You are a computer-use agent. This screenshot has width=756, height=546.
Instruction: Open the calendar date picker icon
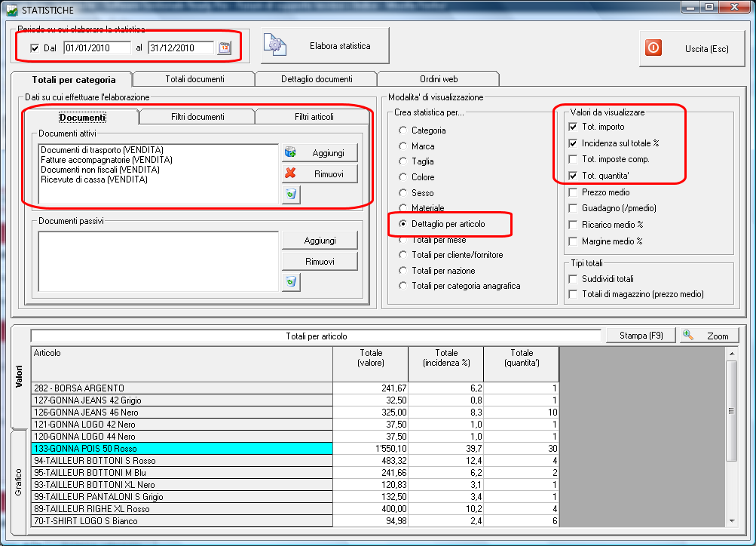[x=225, y=48]
